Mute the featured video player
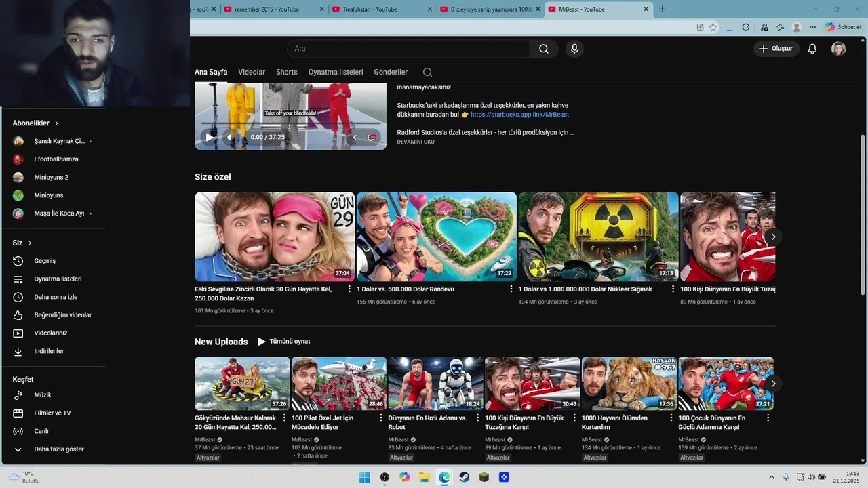 tap(231, 137)
